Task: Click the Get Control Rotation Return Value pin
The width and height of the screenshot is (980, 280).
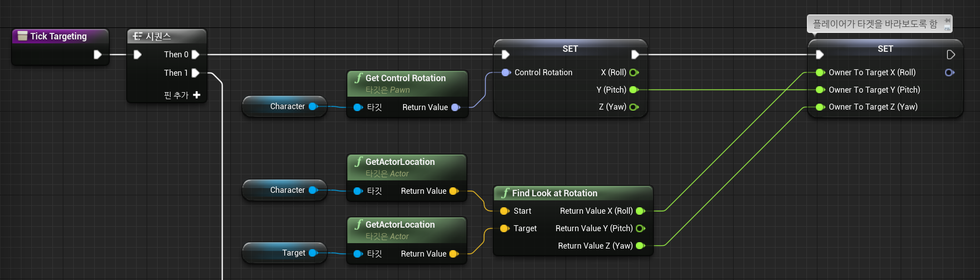Action: 455,107
